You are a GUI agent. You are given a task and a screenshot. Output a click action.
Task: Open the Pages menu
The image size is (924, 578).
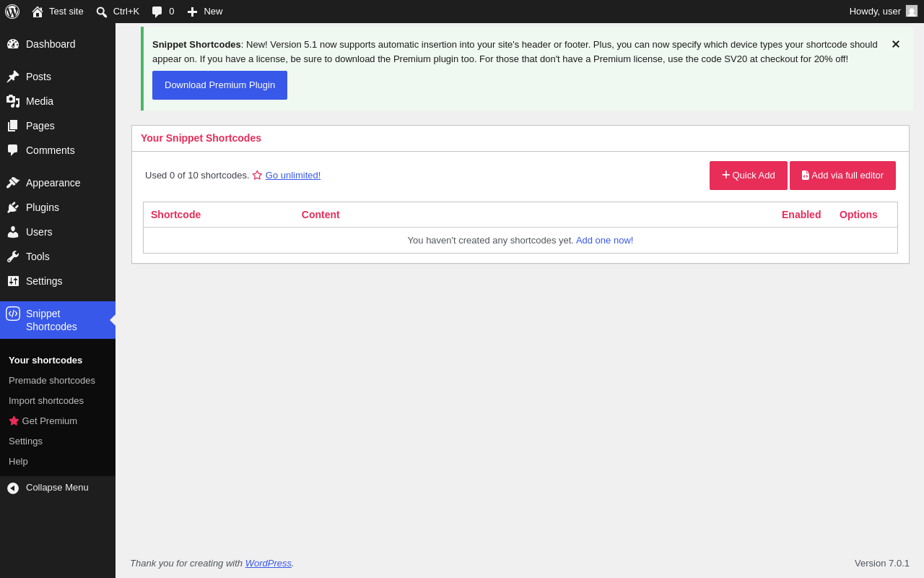pos(58,126)
